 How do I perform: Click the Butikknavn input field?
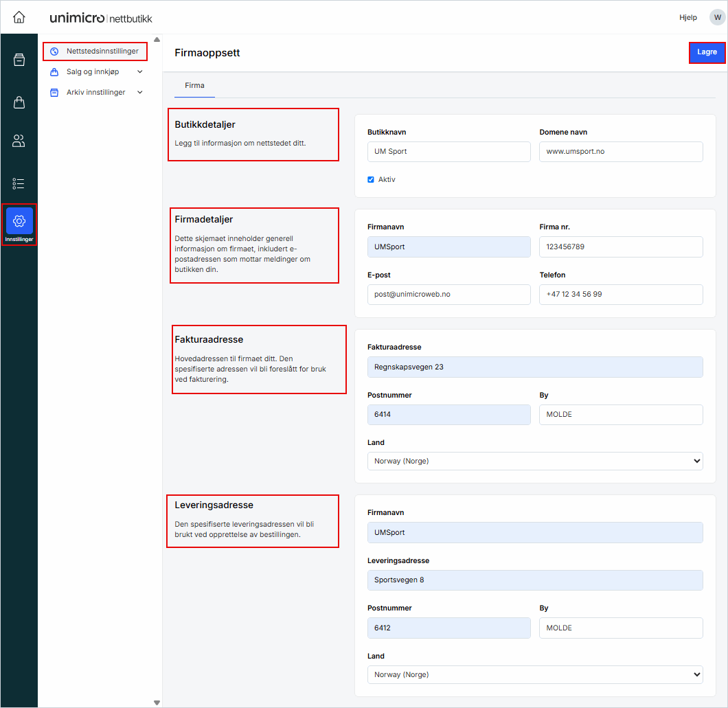[x=448, y=152]
